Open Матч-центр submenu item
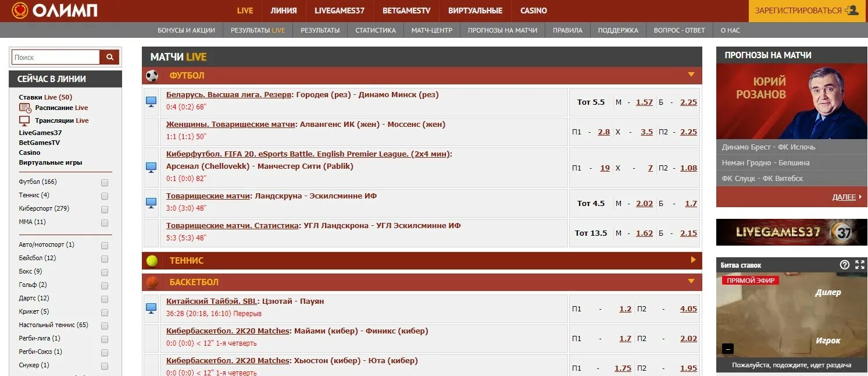The width and height of the screenshot is (868, 376). pyautogui.click(x=432, y=30)
